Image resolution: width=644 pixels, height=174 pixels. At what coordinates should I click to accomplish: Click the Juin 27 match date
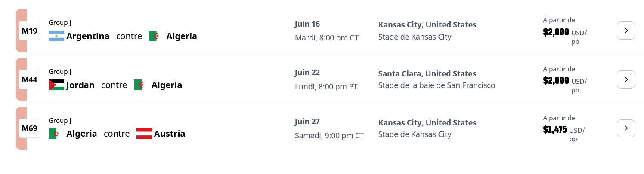[x=307, y=122]
